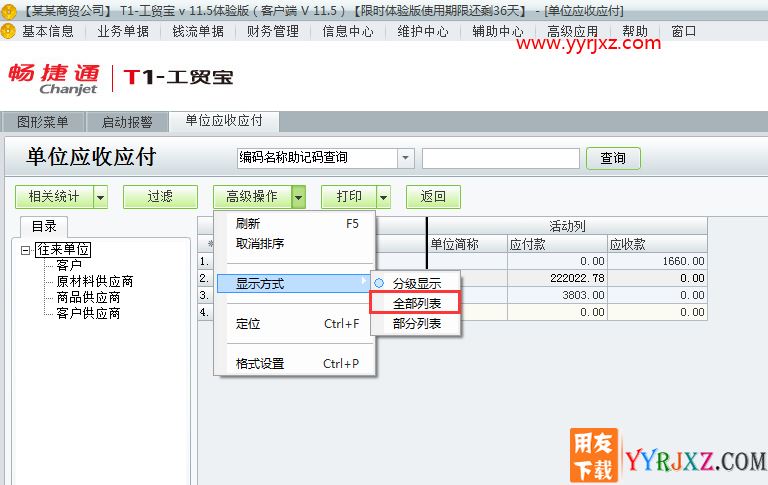This screenshot has width=768, height=485.
Task: Choose 取消排序 from the menu
Action: [x=297, y=244]
